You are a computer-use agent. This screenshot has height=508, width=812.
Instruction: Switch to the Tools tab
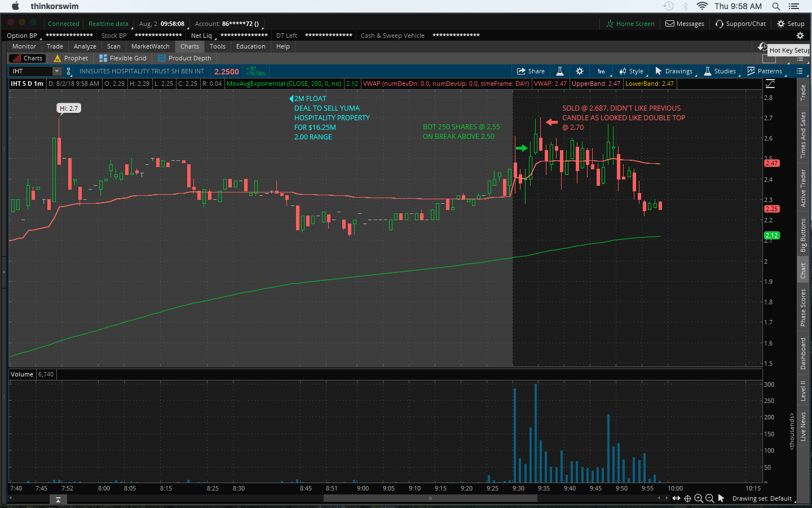pyautogui.click(x=218, y=46)
